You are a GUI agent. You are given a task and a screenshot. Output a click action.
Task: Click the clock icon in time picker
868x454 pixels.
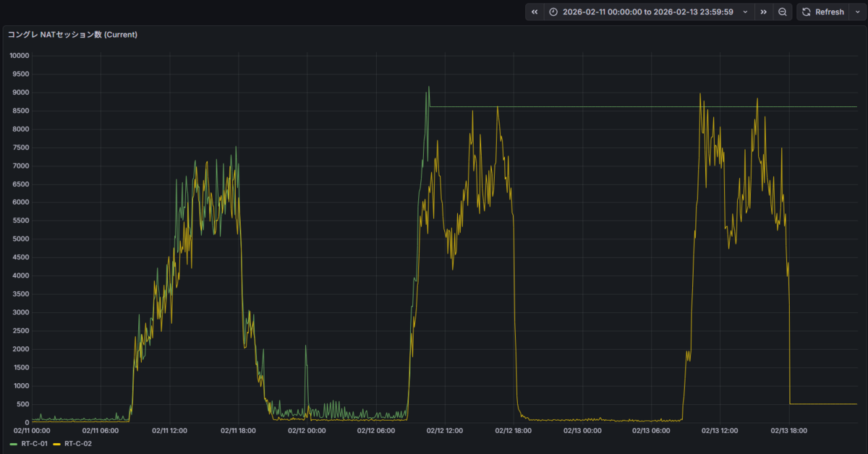(x=553, y=12)
